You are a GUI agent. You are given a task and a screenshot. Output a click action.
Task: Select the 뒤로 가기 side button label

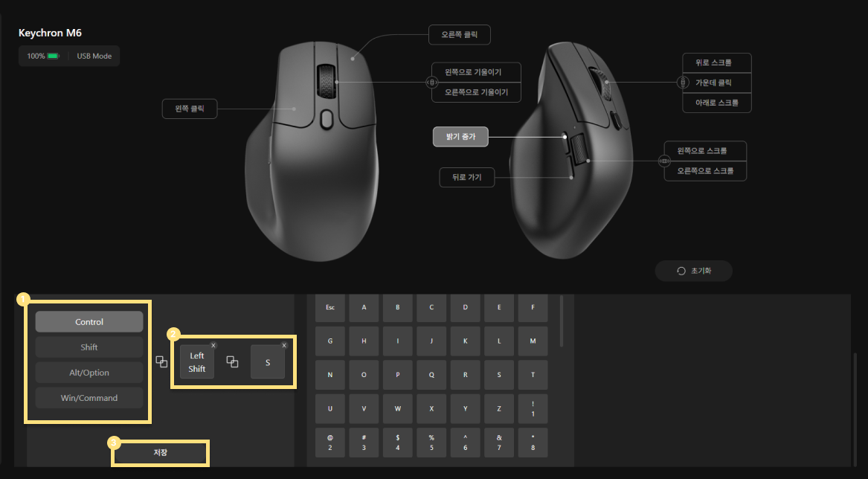466,177
